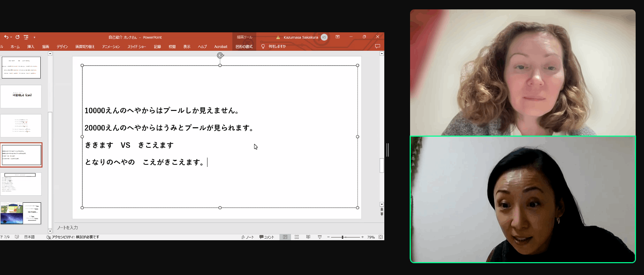Switch to Slide Sorter view icon
The height and width of the screenshot is (275, 644).
(297, 237)
